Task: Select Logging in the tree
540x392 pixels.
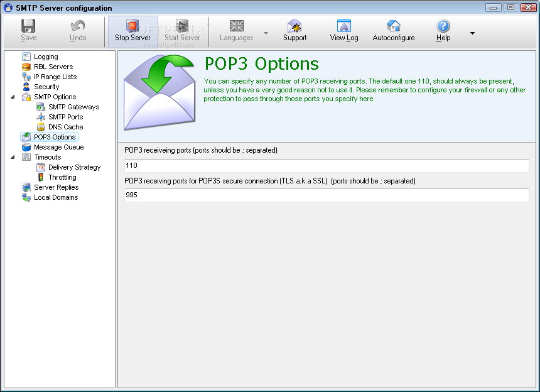Action: [46, 57]
